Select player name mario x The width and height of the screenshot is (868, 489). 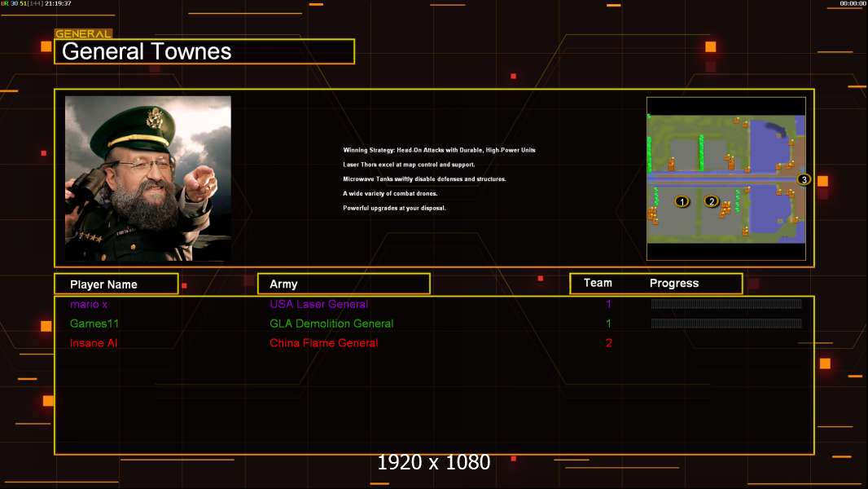click(x=89, y=304)
